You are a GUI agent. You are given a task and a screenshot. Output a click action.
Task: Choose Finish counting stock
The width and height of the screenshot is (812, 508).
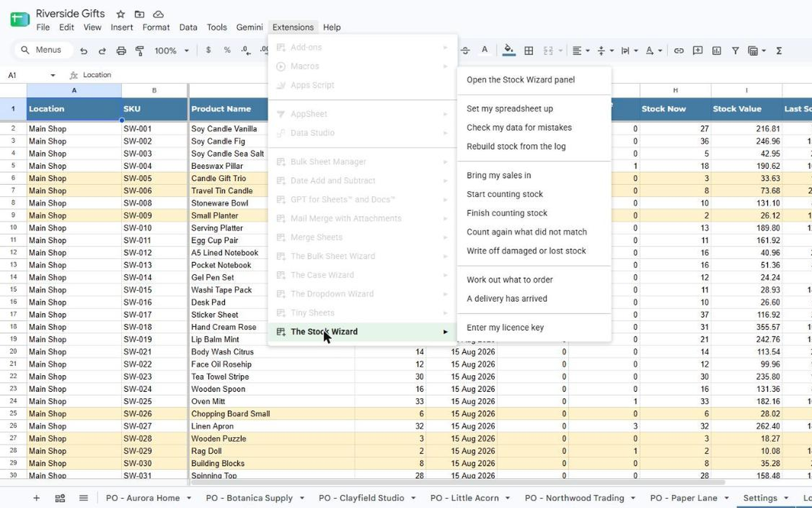pos(534,213)
